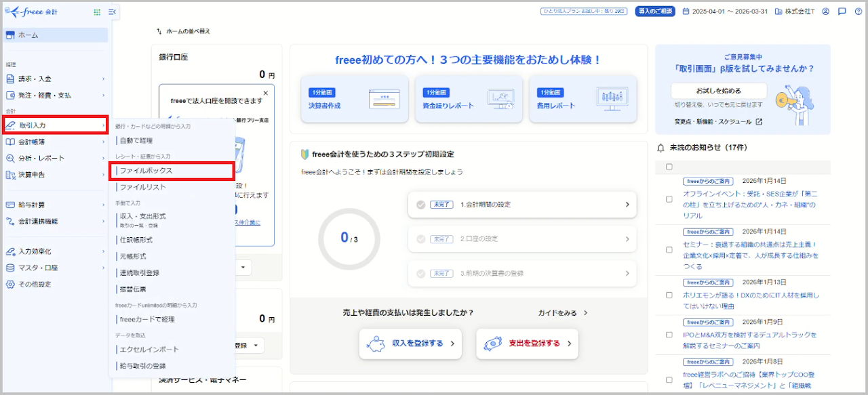Collapse the sidebar with the toggle icon
The height and width of the screenshot is (395, 868).
[112, 12]
